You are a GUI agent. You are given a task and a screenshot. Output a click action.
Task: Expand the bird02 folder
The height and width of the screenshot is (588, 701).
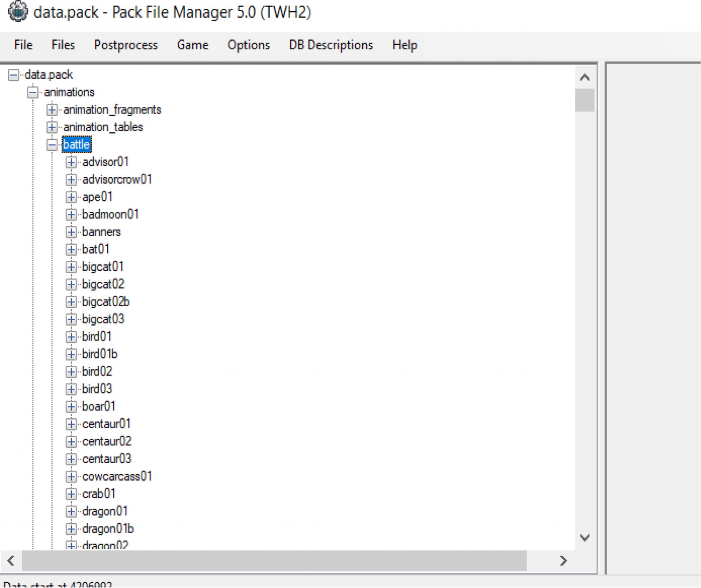[x=71, y=371]
